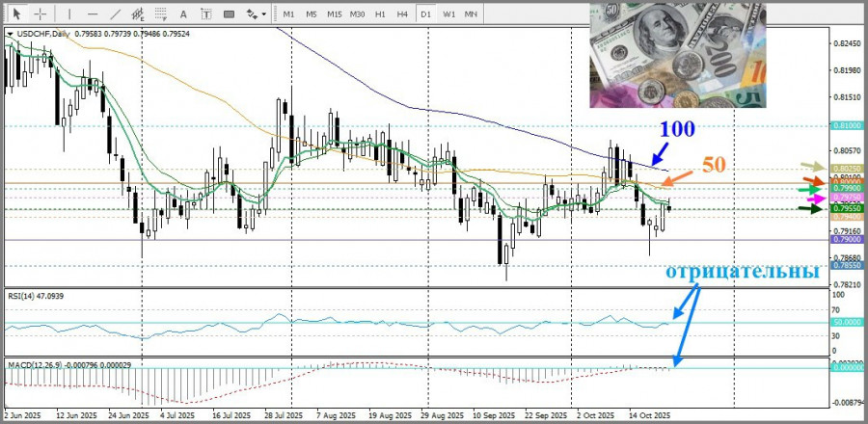Viewport: 868px width, 424px height.
Task: Select the trendline drawing tool
Action: 115,14
